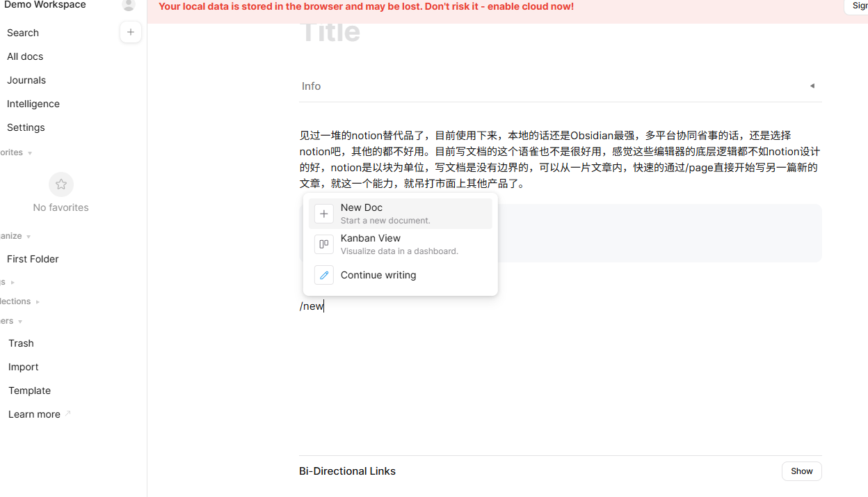868x497 pixels.
Task: Click the Info label
Action: (x=311, y=86)
